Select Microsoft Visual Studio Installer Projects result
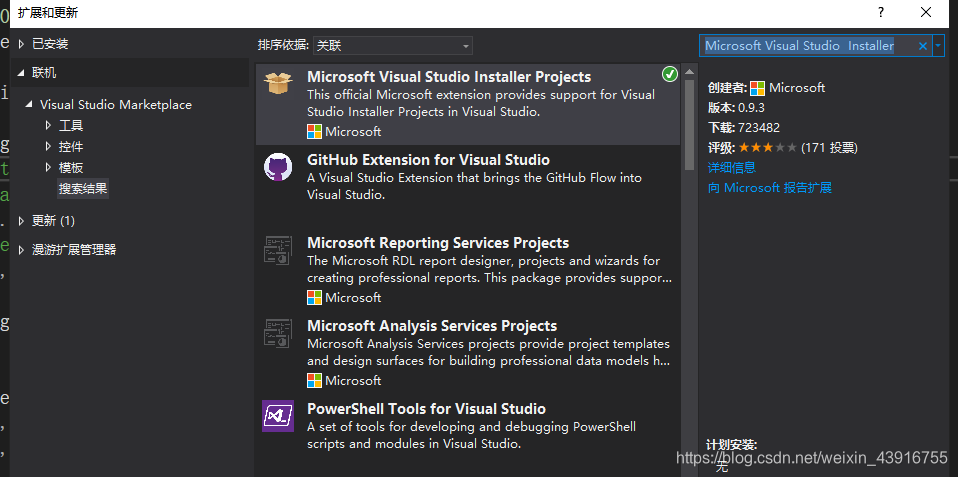 467,103
